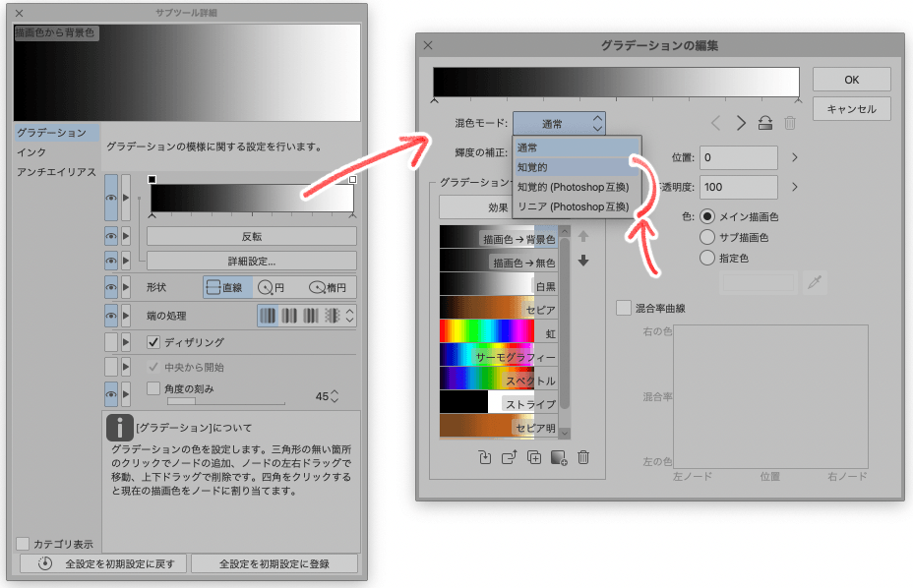Screen dimensions: 913x588
Task: Pick color with the eyedropper icon
Action: [x=815, y=283]
